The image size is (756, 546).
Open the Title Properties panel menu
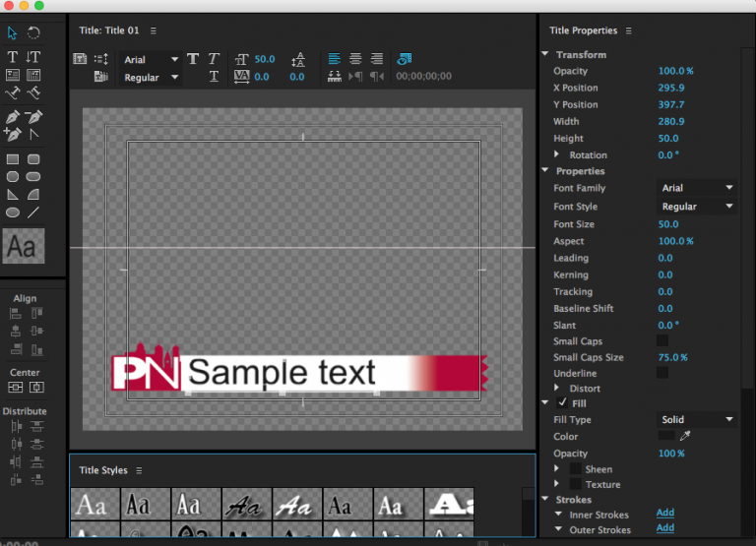(628, 30)
